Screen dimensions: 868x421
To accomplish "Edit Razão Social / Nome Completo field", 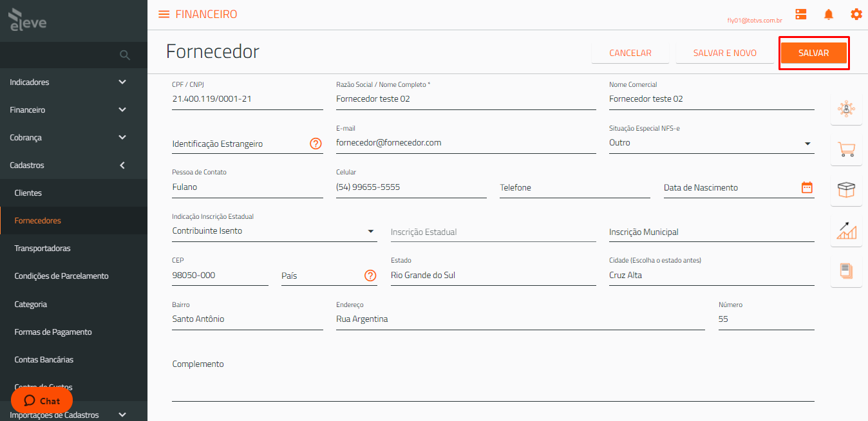I will pyautogui.click(x=466, y=99).
